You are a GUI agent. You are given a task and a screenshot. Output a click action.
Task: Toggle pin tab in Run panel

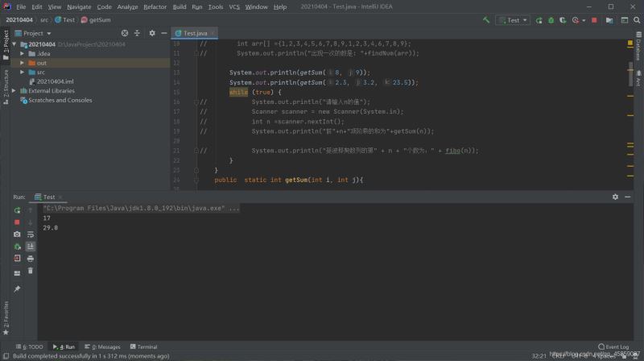tap(17, 288)
